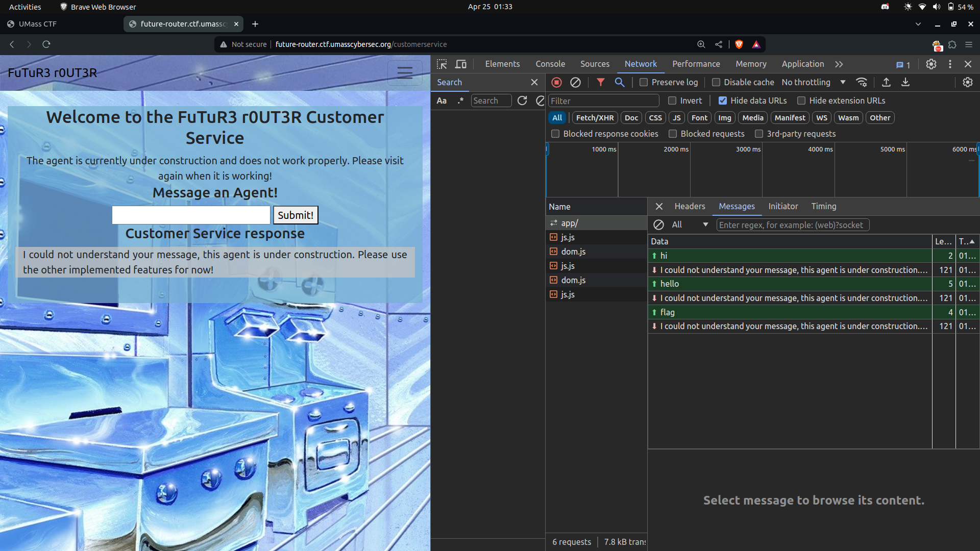This screenshot has height=551, width=980.
Task: Stop recording network log
Action: point(557,82)
